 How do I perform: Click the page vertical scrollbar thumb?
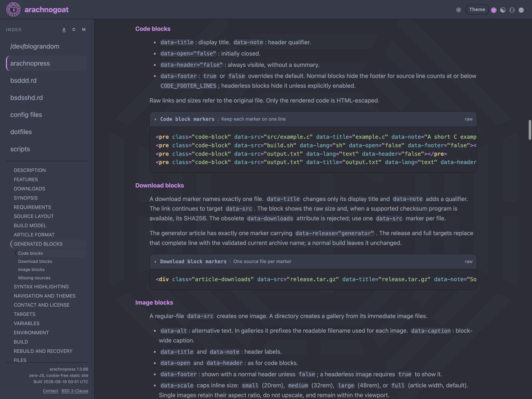tap(530, 130)
